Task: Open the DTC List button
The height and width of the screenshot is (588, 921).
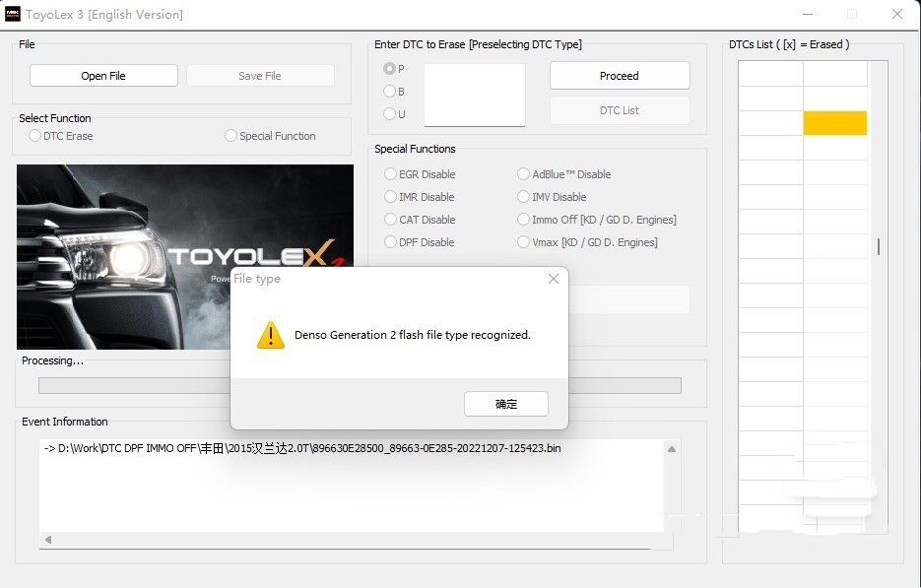Action: (620, 110)
